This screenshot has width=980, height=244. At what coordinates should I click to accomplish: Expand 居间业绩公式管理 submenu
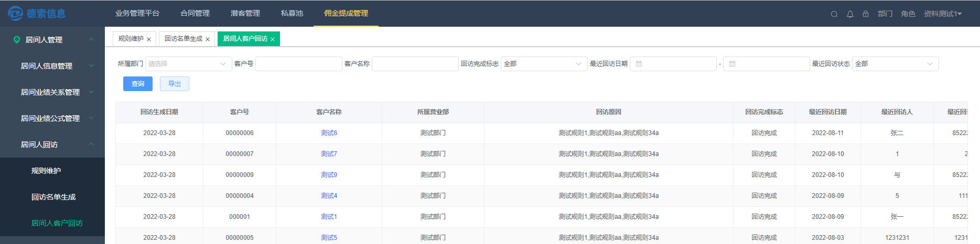tap(91, 118)
